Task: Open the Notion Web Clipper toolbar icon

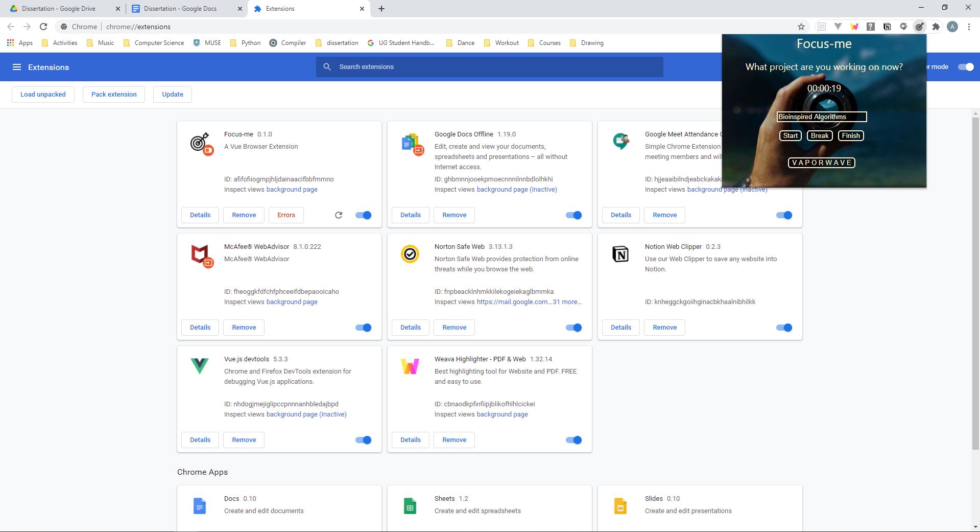Action: click(887, 27)
